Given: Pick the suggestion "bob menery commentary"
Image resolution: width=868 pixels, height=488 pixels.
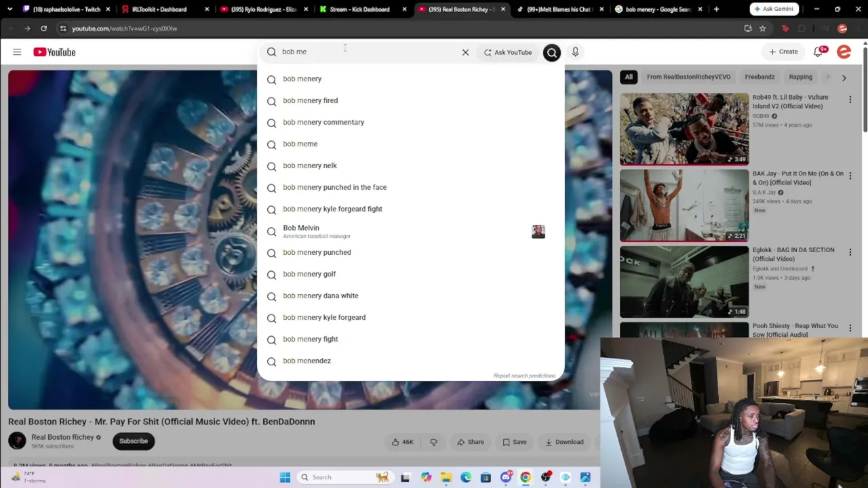Looking at the screenshot, I should [410, 122].
